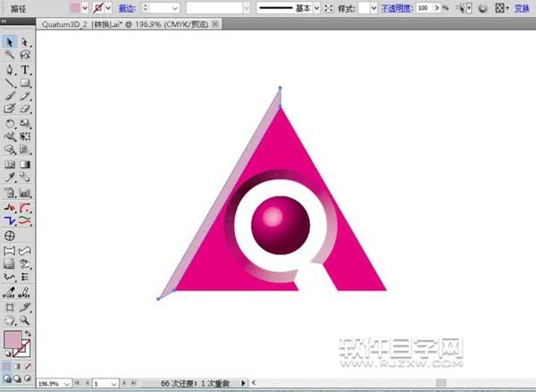The image size is (536, 392).
Task: Choose the Lasso tool
Action: click(x=25, y=54)
